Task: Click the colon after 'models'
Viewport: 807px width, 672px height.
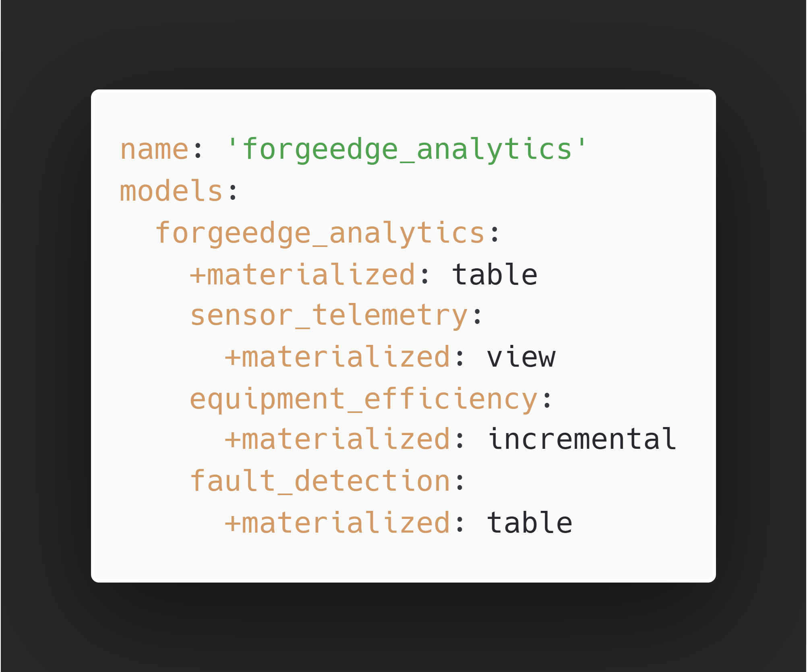Action: pos(233,193)
